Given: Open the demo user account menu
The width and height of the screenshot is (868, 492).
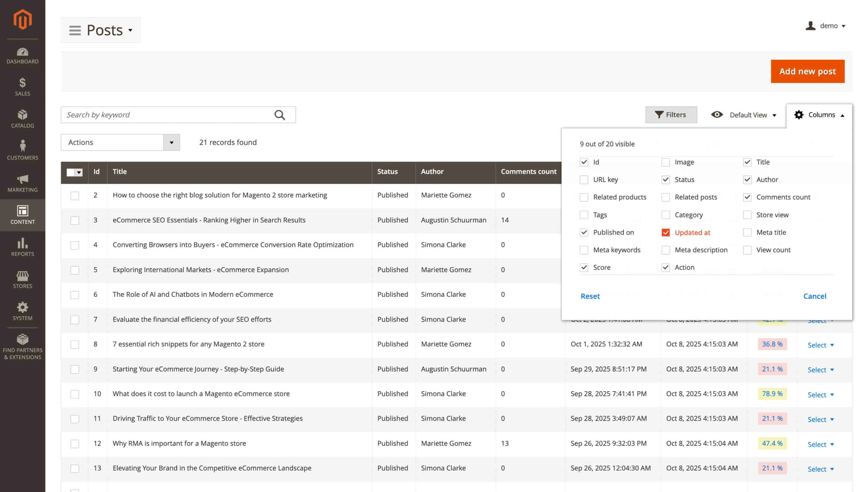Looking at the screenshot, I should (825, 26).
